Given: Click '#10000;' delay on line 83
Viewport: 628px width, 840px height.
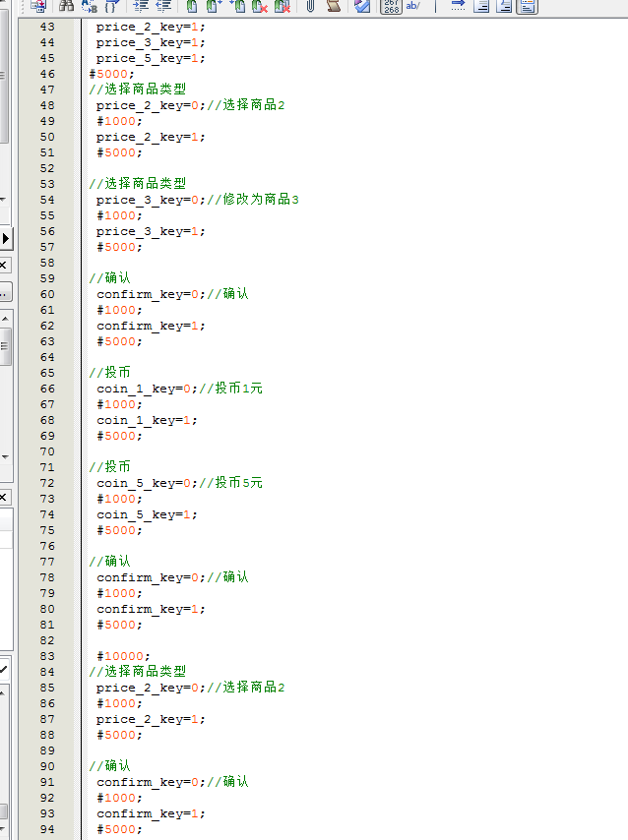Looking at the screenshot, I should pos(123,656).
